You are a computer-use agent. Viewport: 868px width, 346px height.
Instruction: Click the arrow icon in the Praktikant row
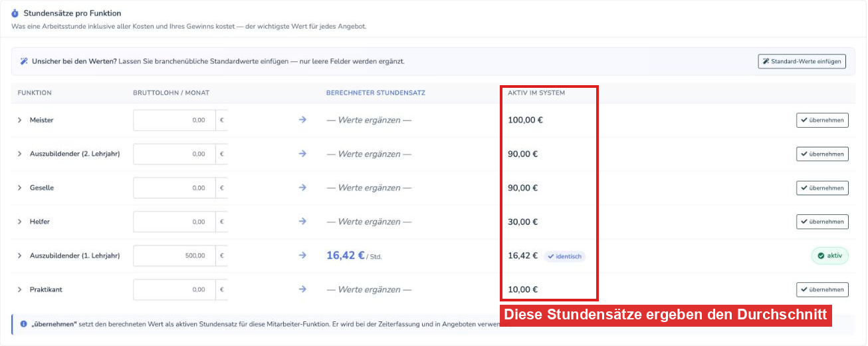[302, 289]
